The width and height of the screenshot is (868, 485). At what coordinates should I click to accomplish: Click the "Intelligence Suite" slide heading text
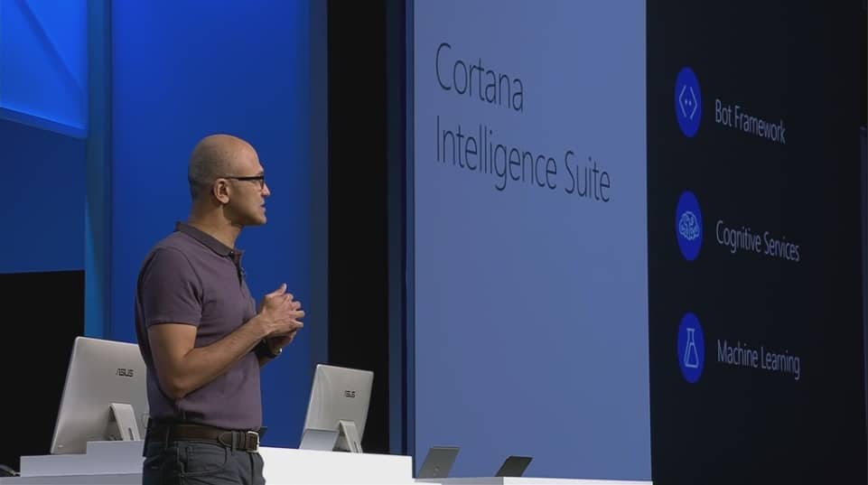click(522, 157)
